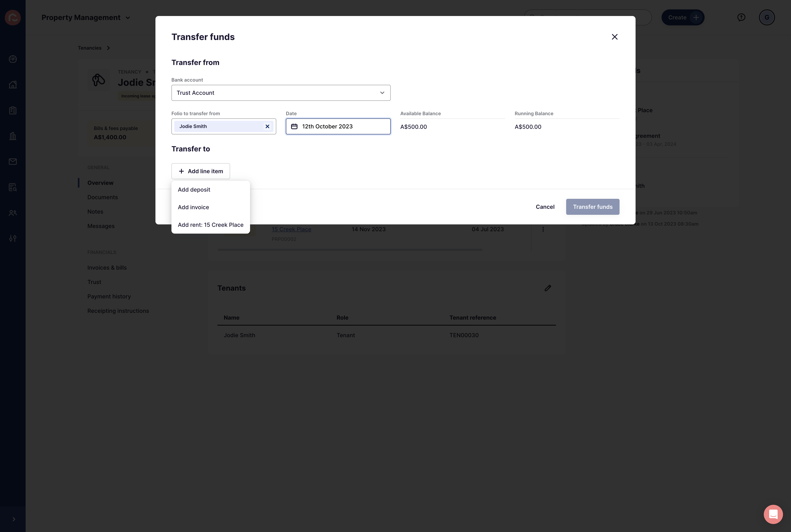The height and width of the screenshot is (532, 791).
Task: Click the Tenant reference column header
Action: click(473, 318)
